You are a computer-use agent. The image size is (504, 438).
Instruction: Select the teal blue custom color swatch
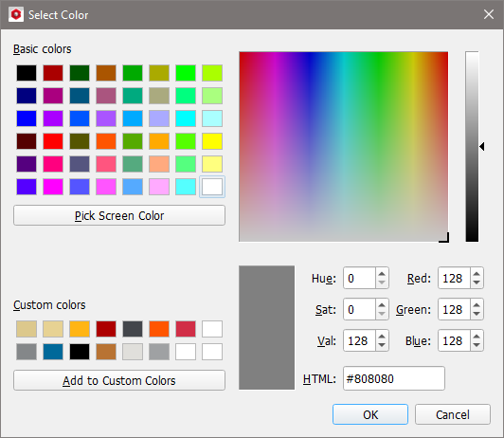click(53, 352)
